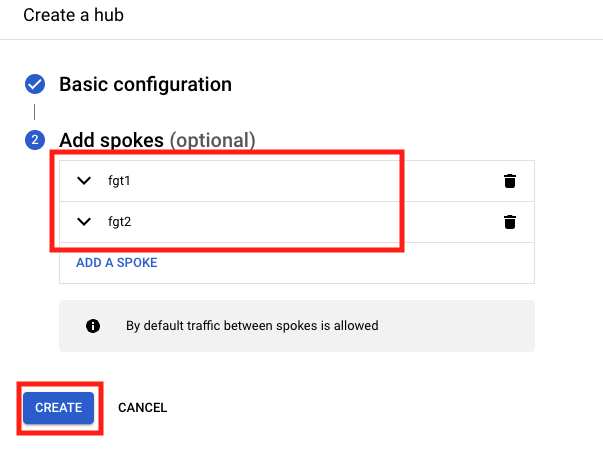Click the connector line between the steps
This screenshot has width=603, height=454.
click(x=35, y=112)
